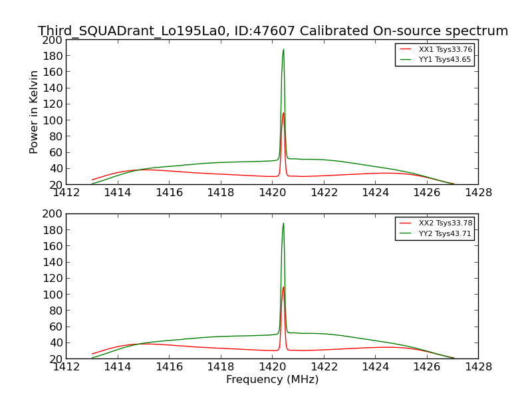532x399 pixels.
Task: Click the 'Frequency (MHz)' x-axis label
Action: click(273, 379)
